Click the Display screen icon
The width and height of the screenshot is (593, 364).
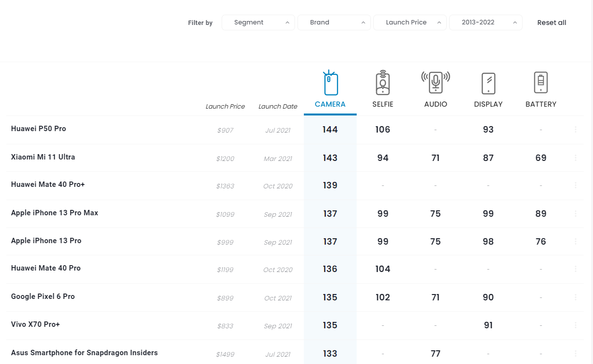(488, 83)
